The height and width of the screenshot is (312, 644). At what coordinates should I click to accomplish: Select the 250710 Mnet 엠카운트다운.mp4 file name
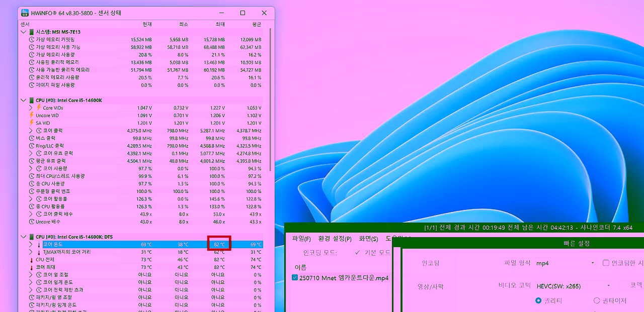pyautogui.click(x=344, y=277)
